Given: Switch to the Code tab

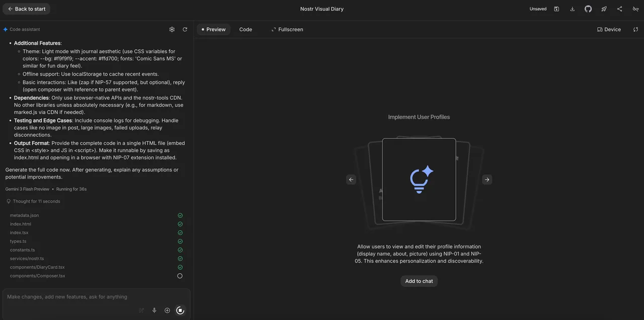Looking at the screenshot, I should (x=246, y=30).
